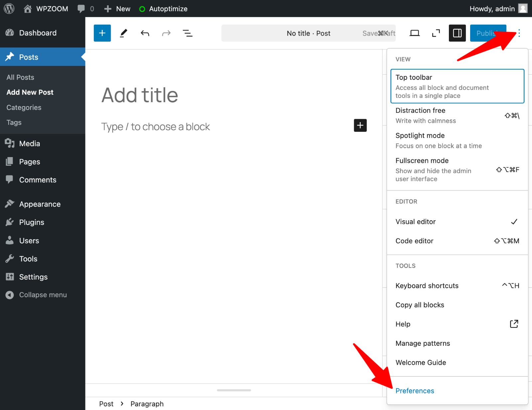This screenshot has width=532, height=410.
Task: Click the New content plus item
Action: pos(117,9)
